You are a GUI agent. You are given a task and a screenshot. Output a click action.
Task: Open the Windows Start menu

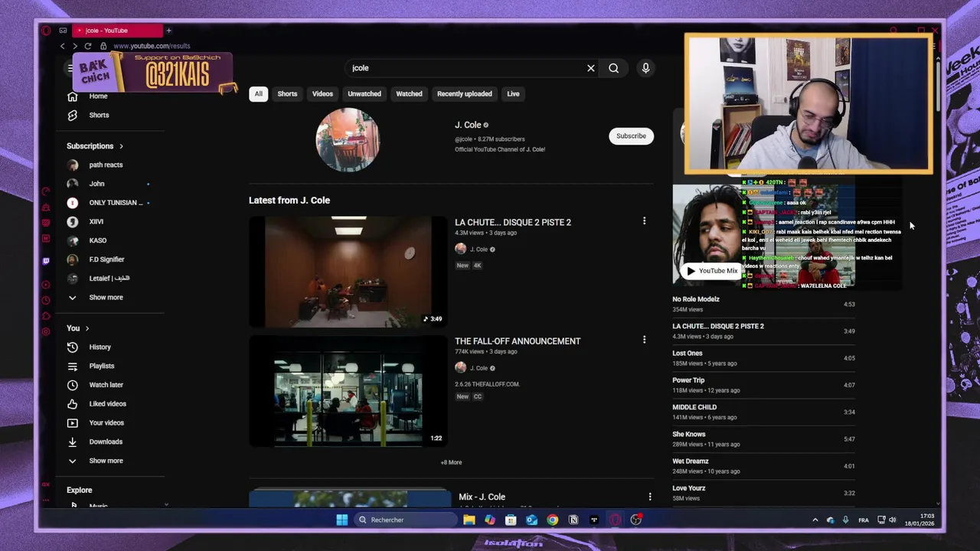[x=341, y=520]
